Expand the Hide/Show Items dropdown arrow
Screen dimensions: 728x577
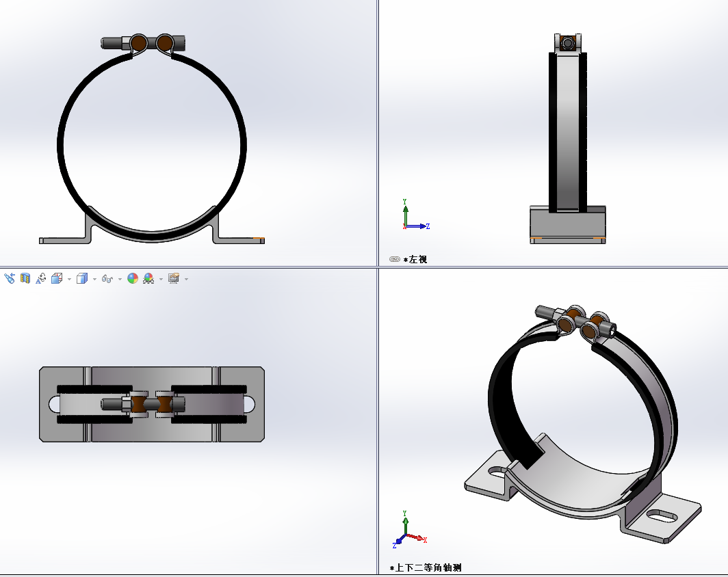click(120, 279)
